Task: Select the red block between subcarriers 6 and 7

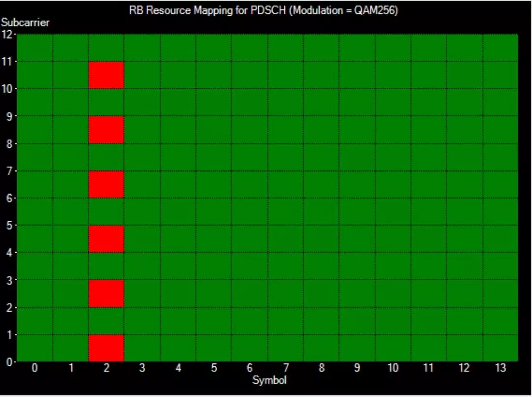Action: coord(106,184)
